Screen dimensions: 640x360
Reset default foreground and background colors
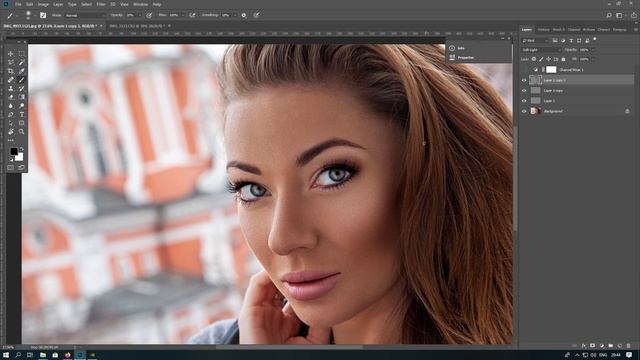(x=11, y=160)
